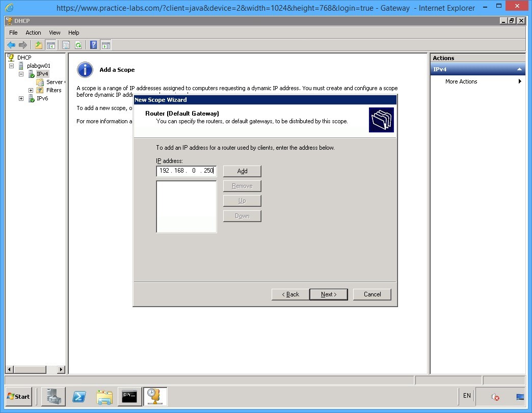Open the View menu
This screenshot has height=413, width=532.
pyautogui.click(x=54, y=32)
